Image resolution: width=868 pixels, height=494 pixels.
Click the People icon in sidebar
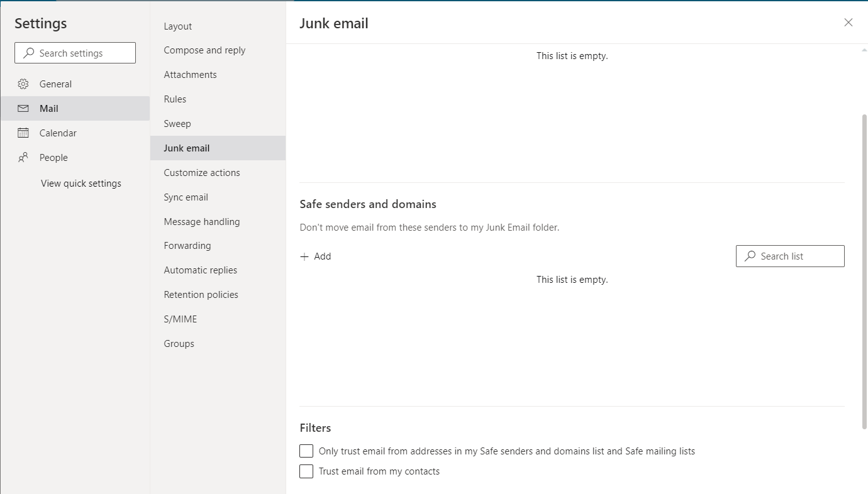23,158
